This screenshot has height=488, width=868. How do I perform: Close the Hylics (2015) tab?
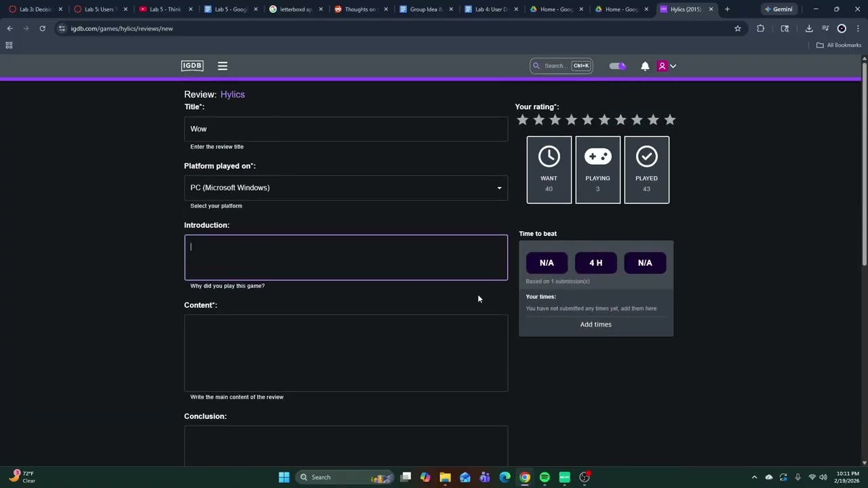coord(711,9)
